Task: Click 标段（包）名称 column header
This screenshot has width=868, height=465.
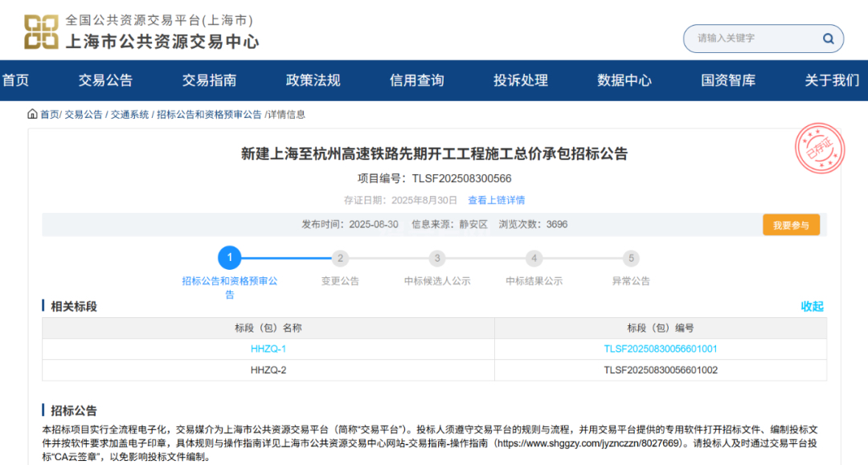Action: point(268,328)
